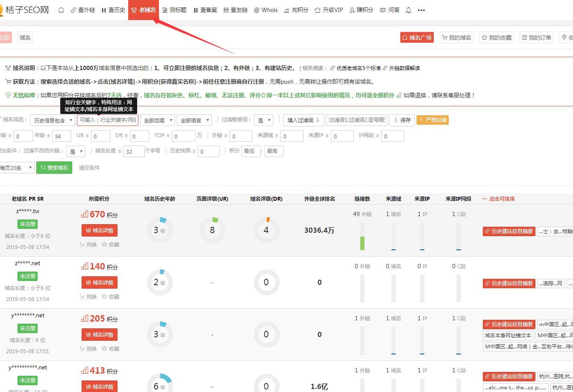Open the notification bell icon
Image resolution: width=573 pixels, height=392 pixels.
(408, 10)
